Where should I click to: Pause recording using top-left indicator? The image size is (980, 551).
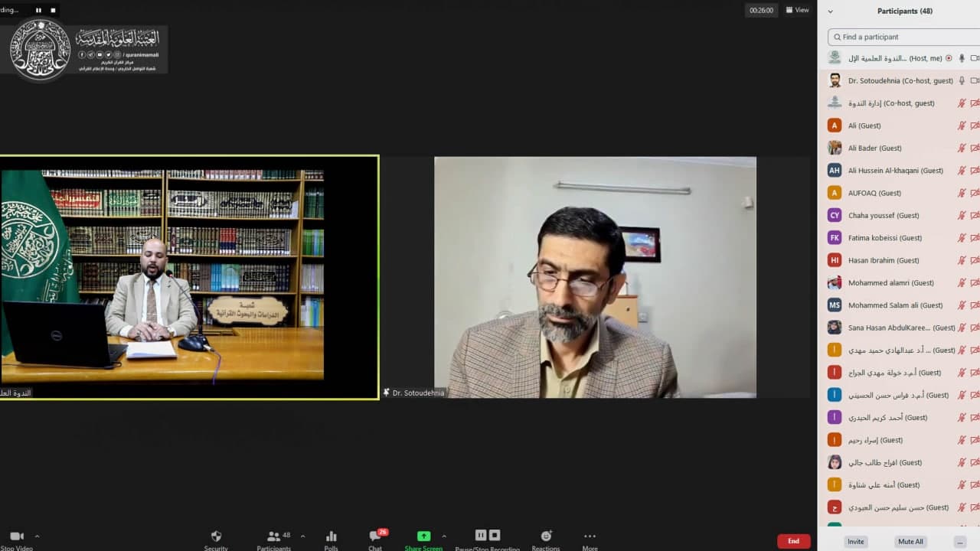click(38, 10)
